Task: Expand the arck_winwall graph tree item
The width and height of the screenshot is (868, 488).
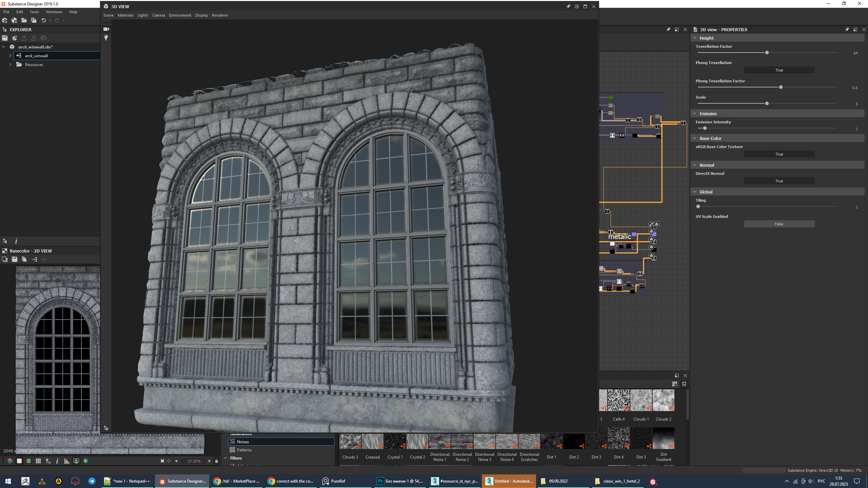Action: pyautogui.click(x=10, y=56)
